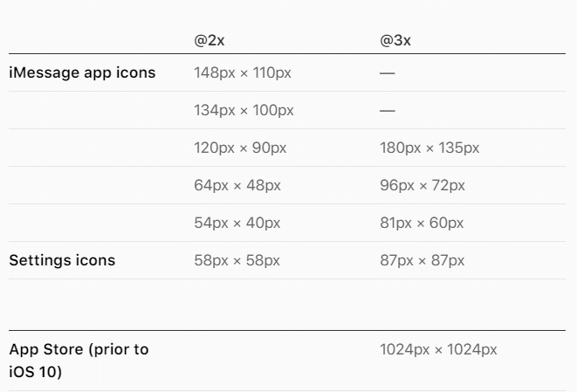Click the @2x column header
The height and width of the screenshot is (392, 577).
pyautogui.click(x=210, y=41)
